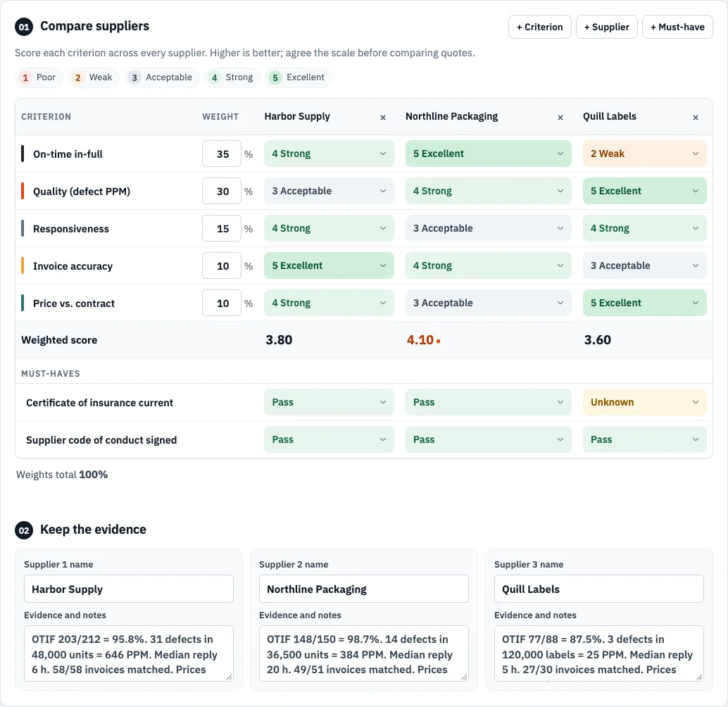
Task: Edit the Supplier 1 name field
Action: pos(129,589)
